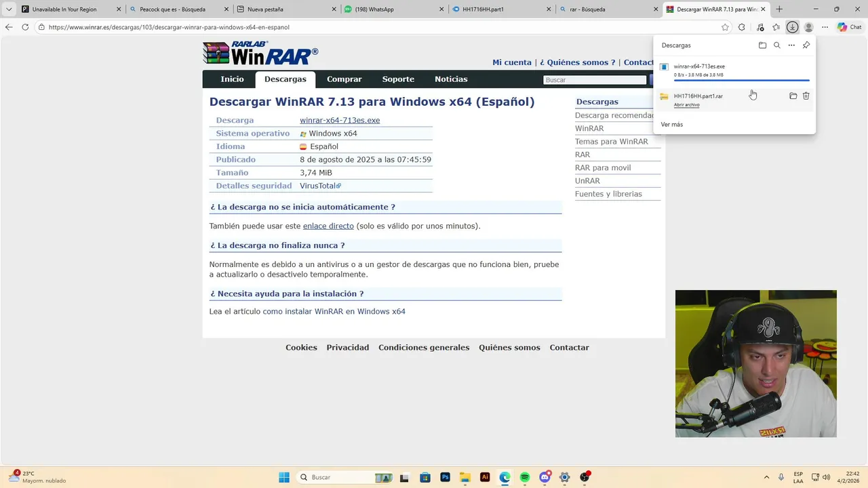Open downloads folder icon in Descargas panel
The image size is (868, 488).
pyautogui.click(x=762, y=45)
